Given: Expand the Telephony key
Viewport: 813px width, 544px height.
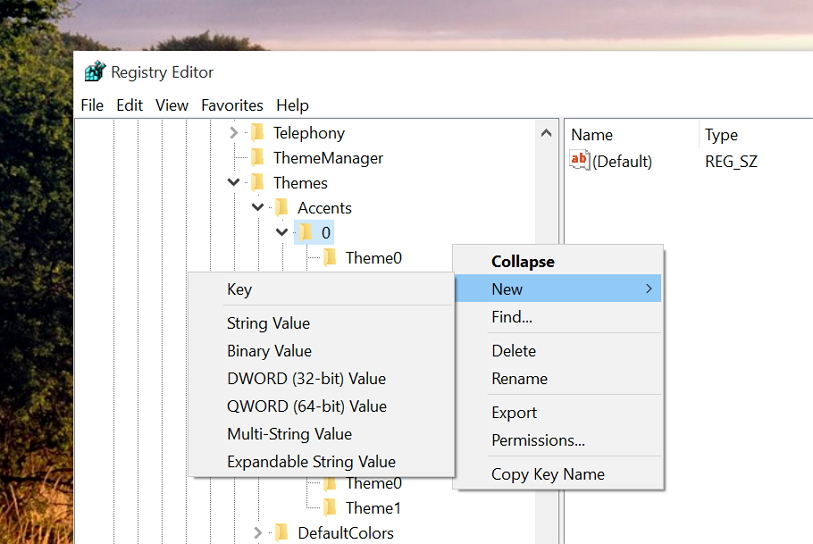Looking at the screenshot, I should pyautogui.click(x=233, y=133).
